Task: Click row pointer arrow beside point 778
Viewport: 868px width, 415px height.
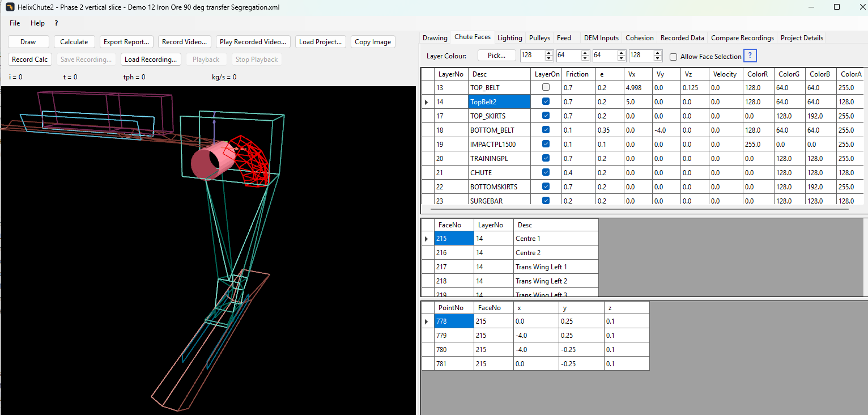Action: pos(427,321)
